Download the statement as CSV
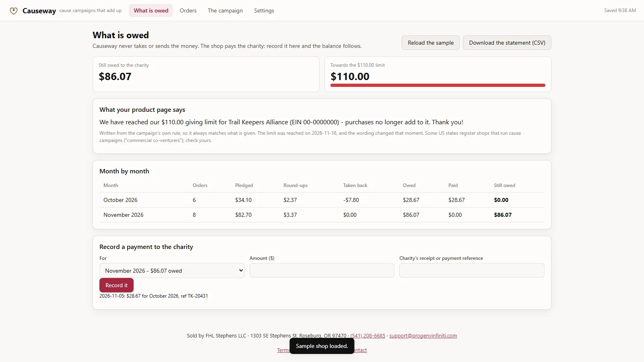The width and height of the screenshot is (644, 362). point(507,43)
